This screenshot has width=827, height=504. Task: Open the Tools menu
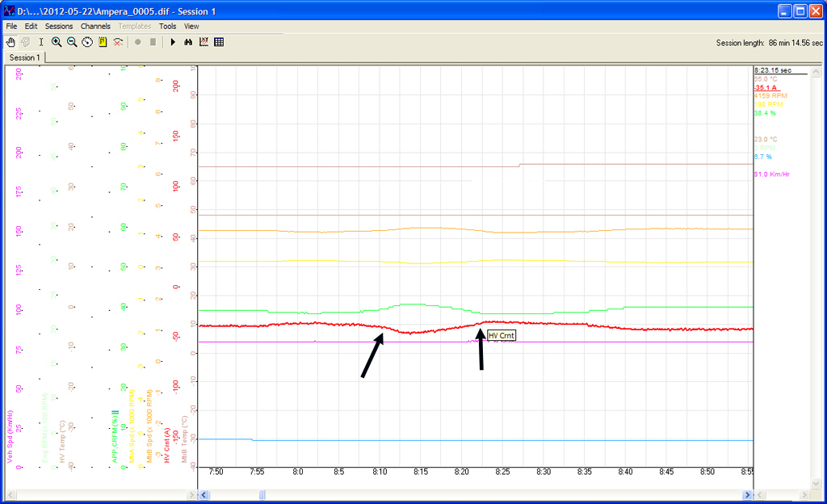(167, 26)
